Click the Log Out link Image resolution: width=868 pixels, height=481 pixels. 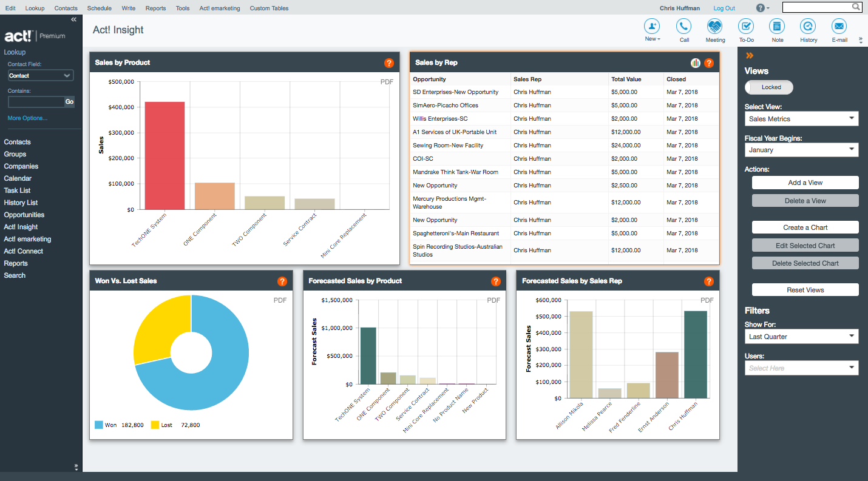[724, 8]
